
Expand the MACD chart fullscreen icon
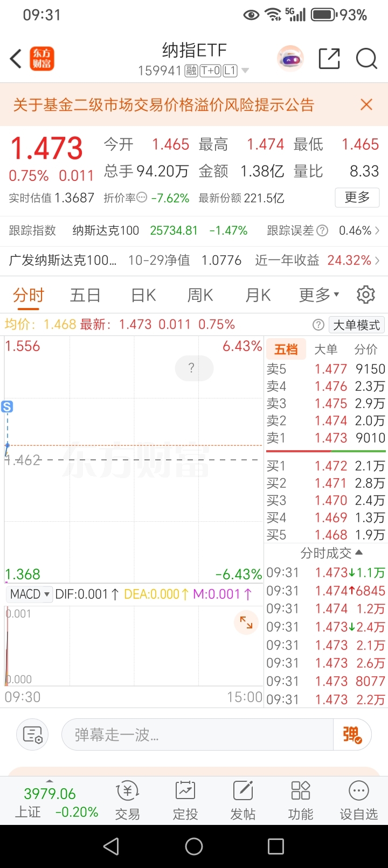[x=246, y=622]
